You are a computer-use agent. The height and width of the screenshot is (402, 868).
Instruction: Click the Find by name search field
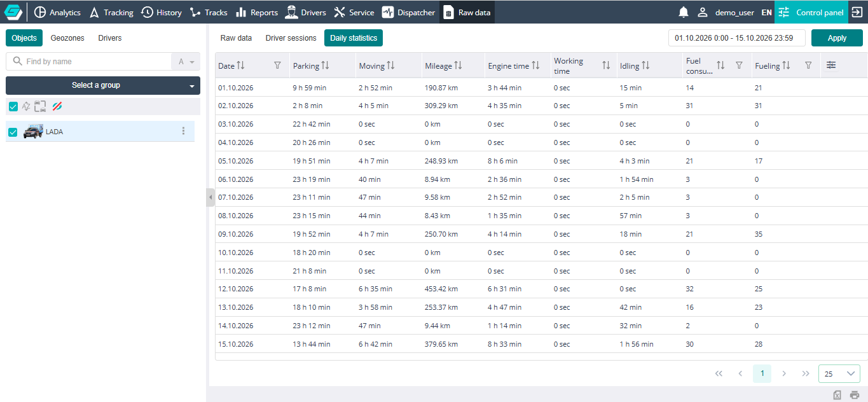coord(88,62)
